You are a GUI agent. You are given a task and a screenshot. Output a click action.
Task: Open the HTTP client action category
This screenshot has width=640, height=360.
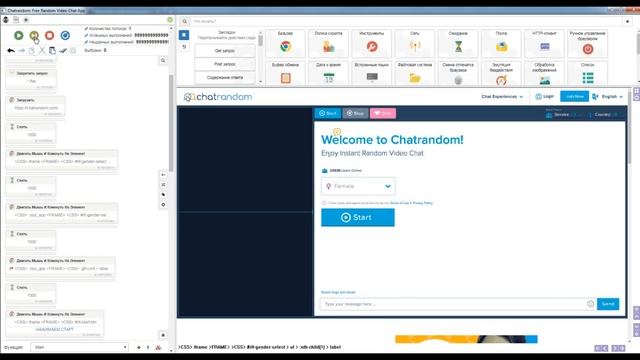click(x=544, y=43)
